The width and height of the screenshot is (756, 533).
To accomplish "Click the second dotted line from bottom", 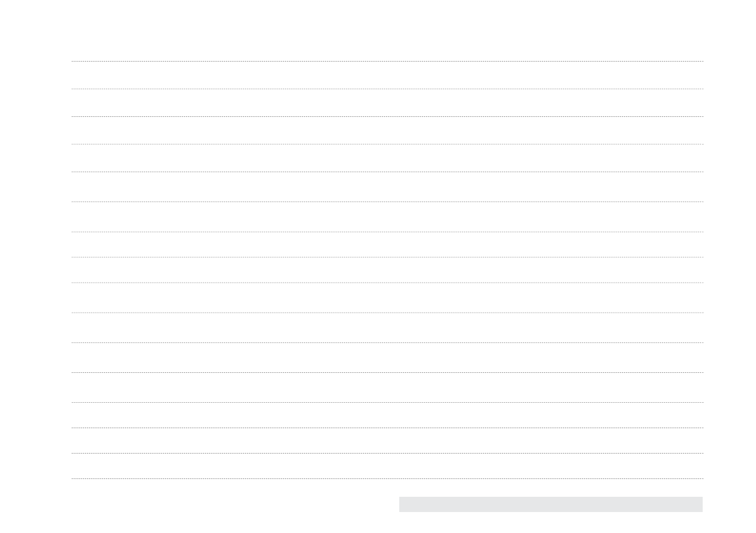I will pyautogui.click(x=387, y=453).
